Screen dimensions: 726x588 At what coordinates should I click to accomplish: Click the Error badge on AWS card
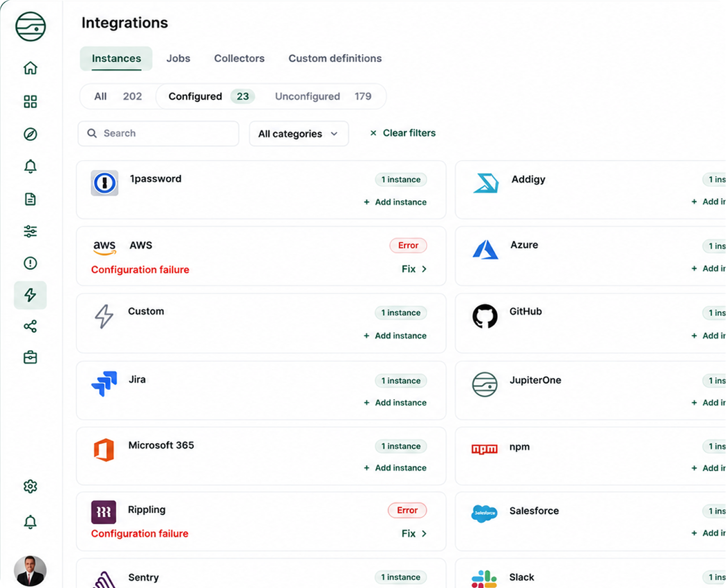[408, 245]
